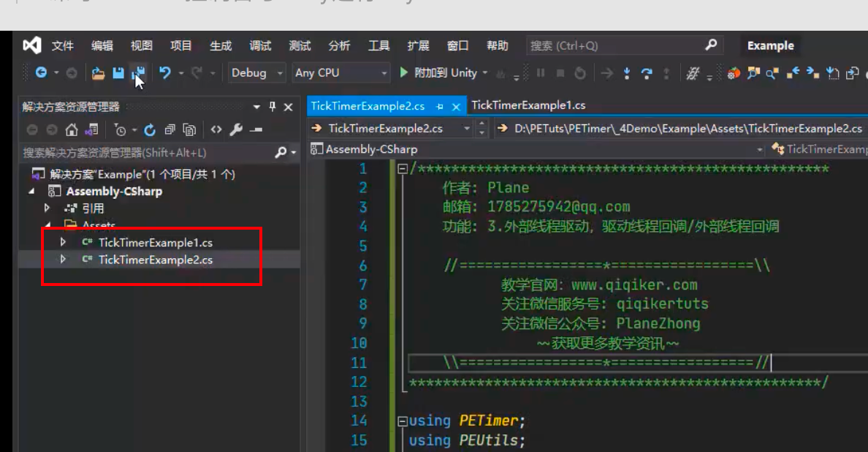Switch to the TickTimerExample1.cs tab
868x452 pixels.
528,105
